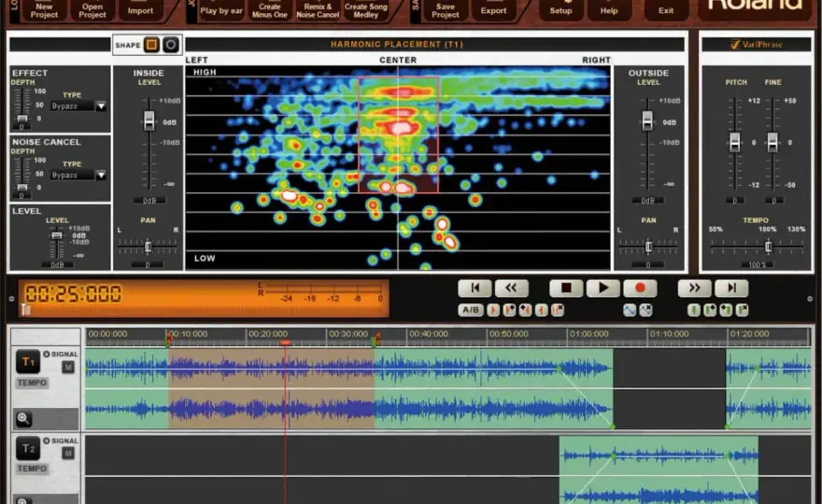Viewport: 822px width, 504px height.
Task: Click the T2 track zoom magnifier icon
Action: click(x=23, y=501)
